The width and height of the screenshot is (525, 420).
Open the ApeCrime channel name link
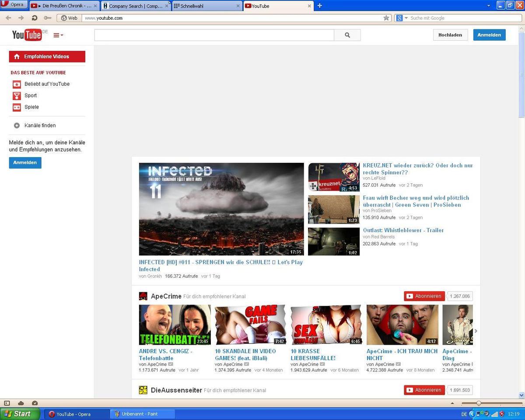click(166, 296)
